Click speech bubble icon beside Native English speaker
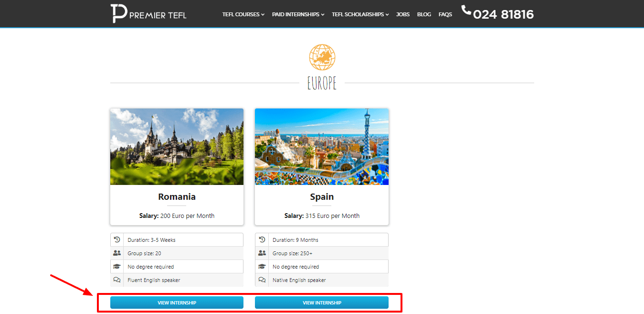Screen dimensions: 644x314 pyautogui.click(x=262, y=280)
